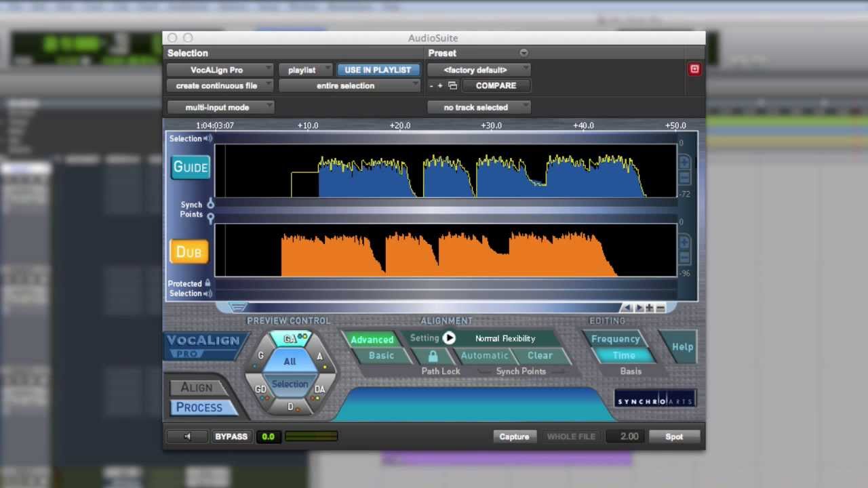Click the Guide synch point marker icon
Image resolution: width=868 pixels, height=488 pixels.
pos(210,203)
